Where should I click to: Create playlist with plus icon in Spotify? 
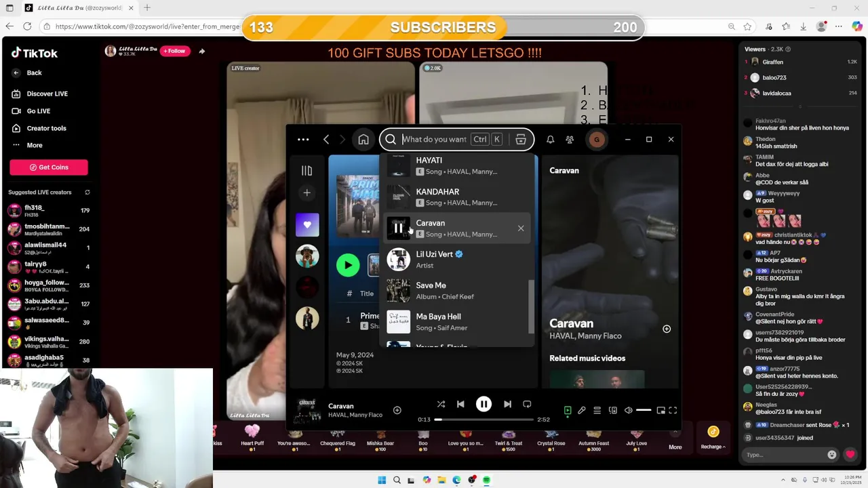pos(307,193)
